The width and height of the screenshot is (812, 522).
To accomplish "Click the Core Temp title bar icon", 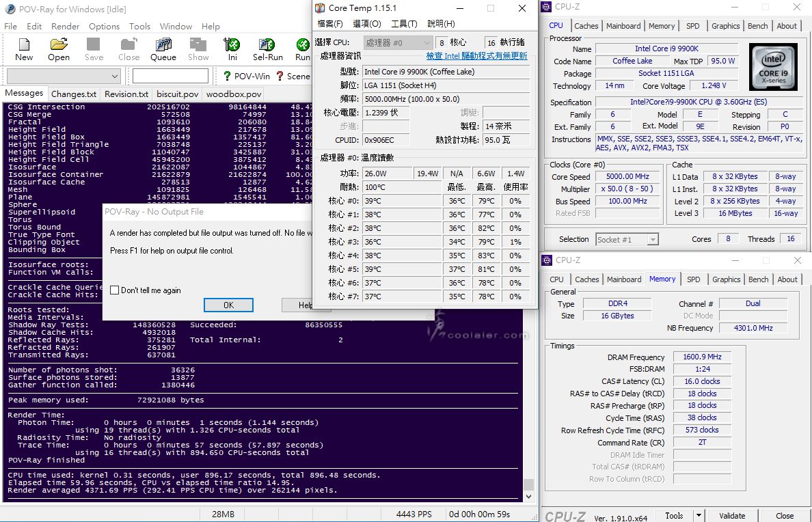I will [x=320, y=8].
